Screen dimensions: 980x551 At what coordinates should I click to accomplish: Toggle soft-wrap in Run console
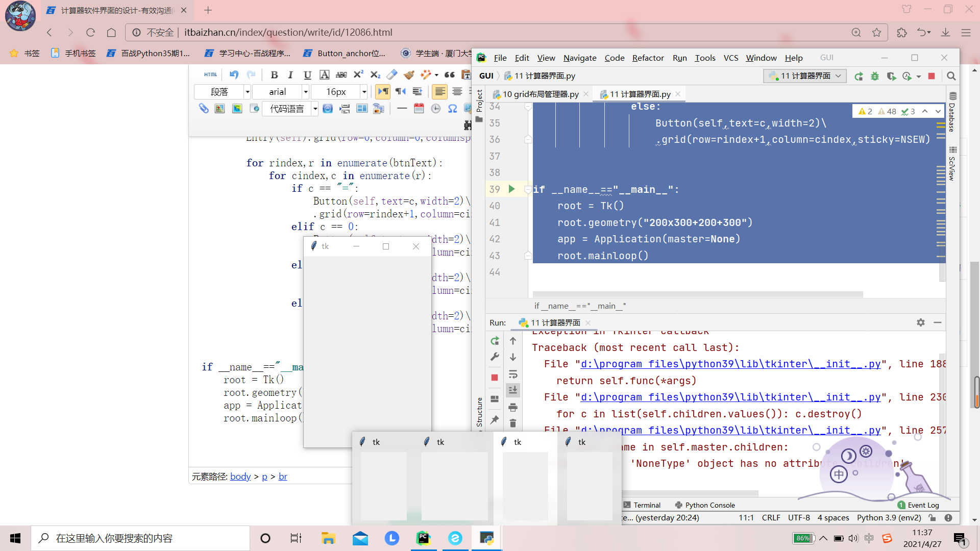tap(513, 374)
